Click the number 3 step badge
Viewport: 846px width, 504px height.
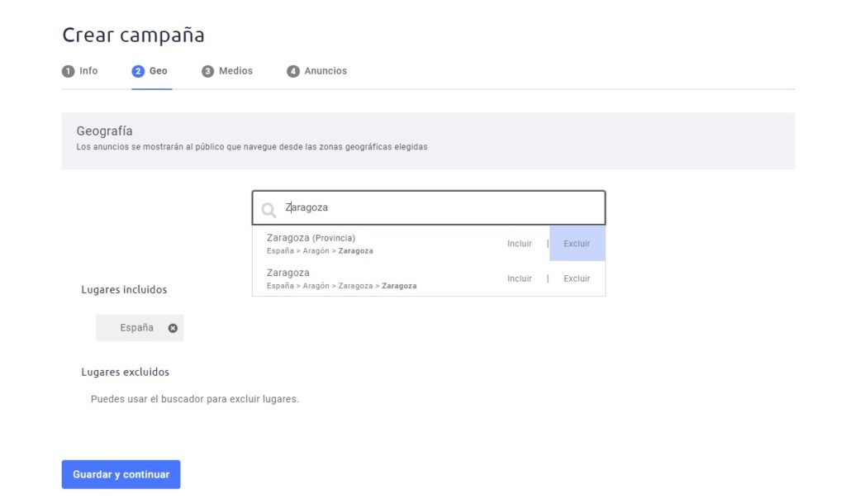point(207,71)
